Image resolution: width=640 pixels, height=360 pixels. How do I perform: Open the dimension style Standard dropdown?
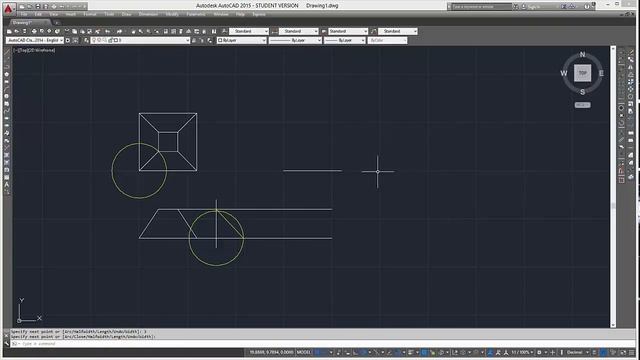click(x=299, y=31)
